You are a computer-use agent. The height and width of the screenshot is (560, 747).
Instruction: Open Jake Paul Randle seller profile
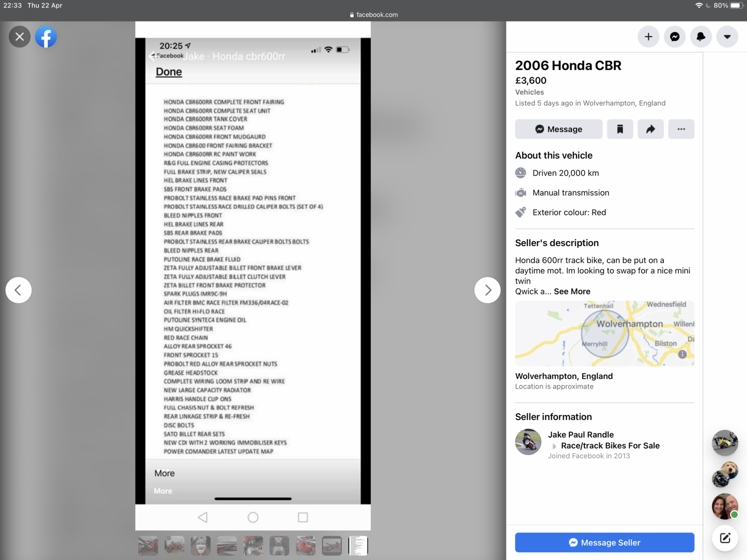581,435
